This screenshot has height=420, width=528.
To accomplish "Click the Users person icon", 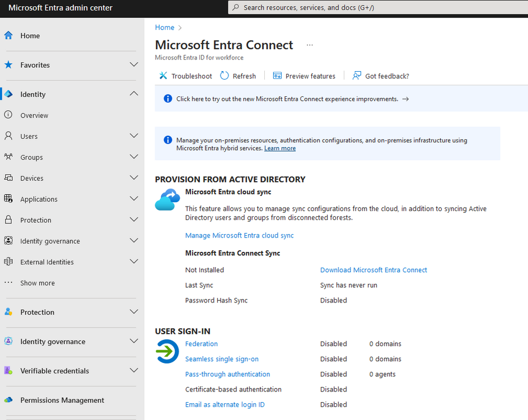I will click(x=8, y=136).
